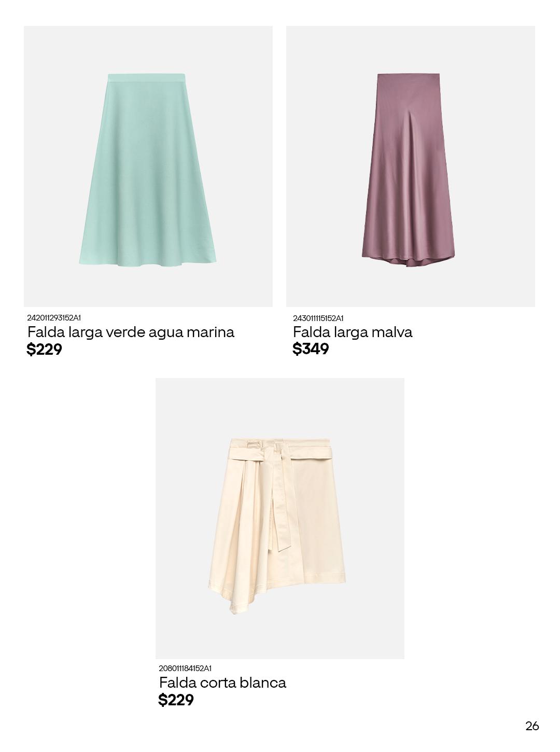This screenshot has height=752, width=560.
Task: Click the hem of the mauve skirt
Action: pos(410,259)
